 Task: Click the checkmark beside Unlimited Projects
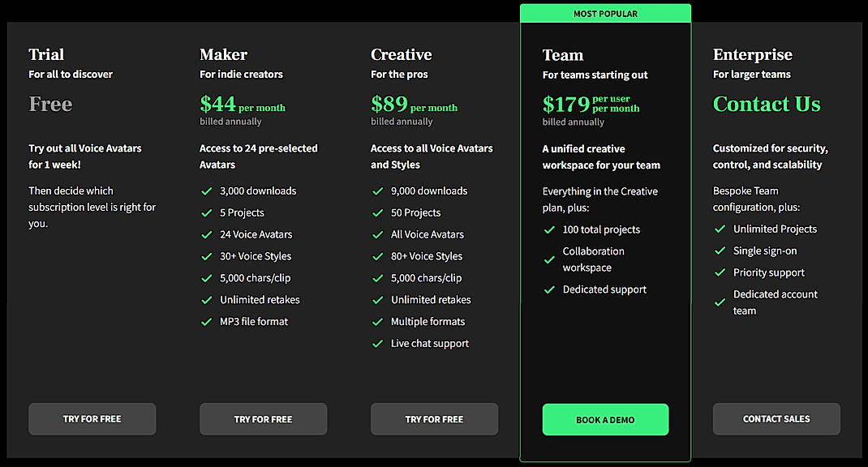tap(720, 229)
